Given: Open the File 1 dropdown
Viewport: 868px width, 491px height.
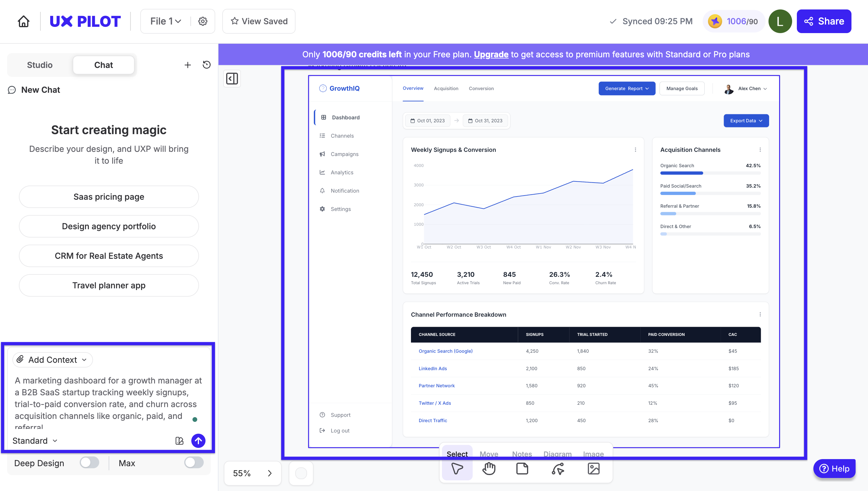Looking at the screenshot, I should [x=165, y=21].
